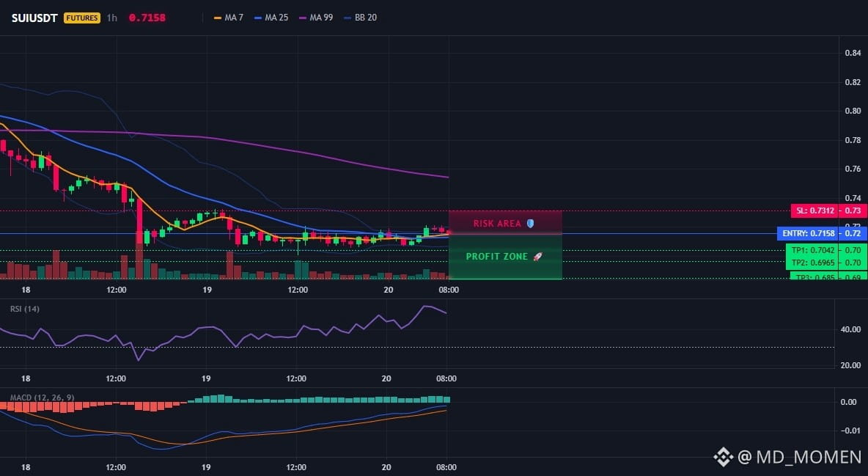Click the shield icon beside RISK AREA
The height and width of the screenshot is (476, 868).
tap(530, 223)
